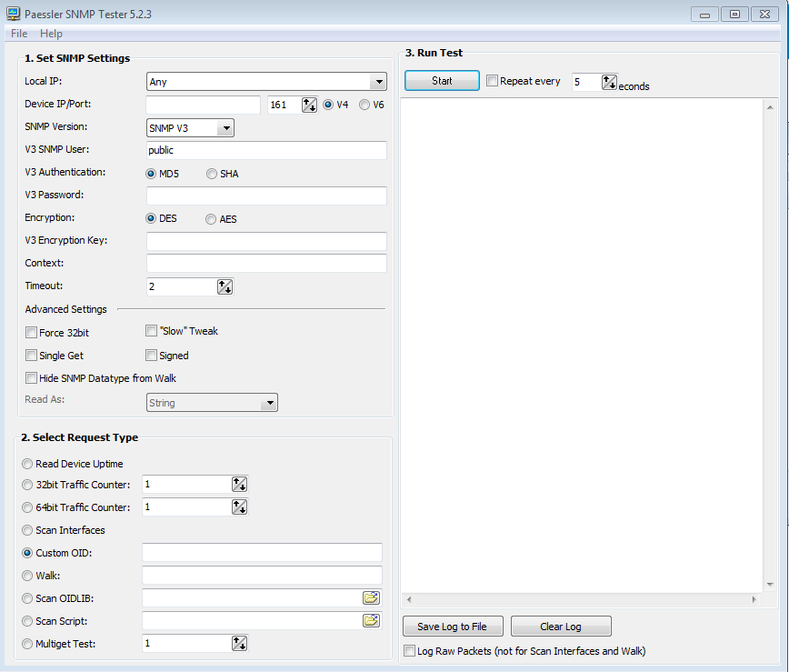Click the Timeout spinner arrows
This screenshot has height=672, width=789.
[x=225, y=287]
